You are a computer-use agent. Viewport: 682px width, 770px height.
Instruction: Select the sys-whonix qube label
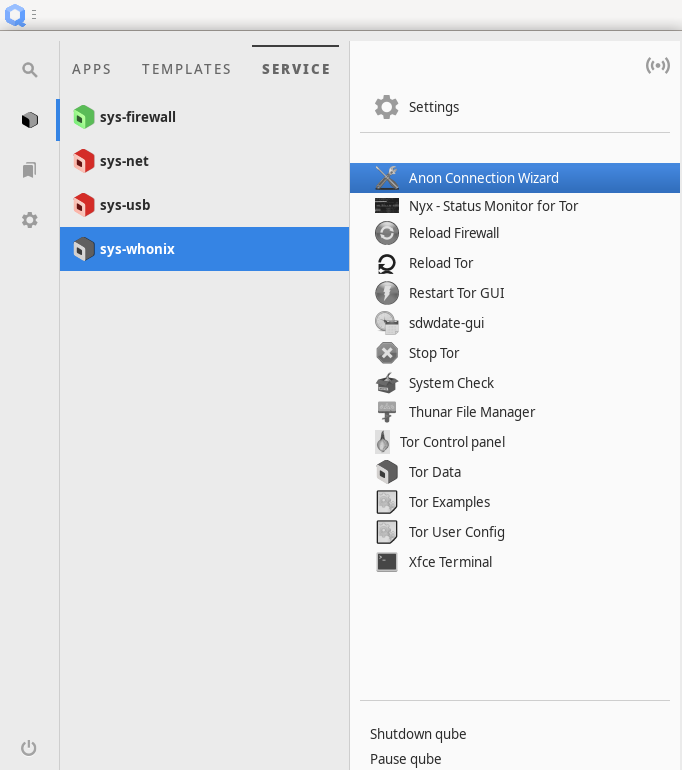tap(137, 249)
